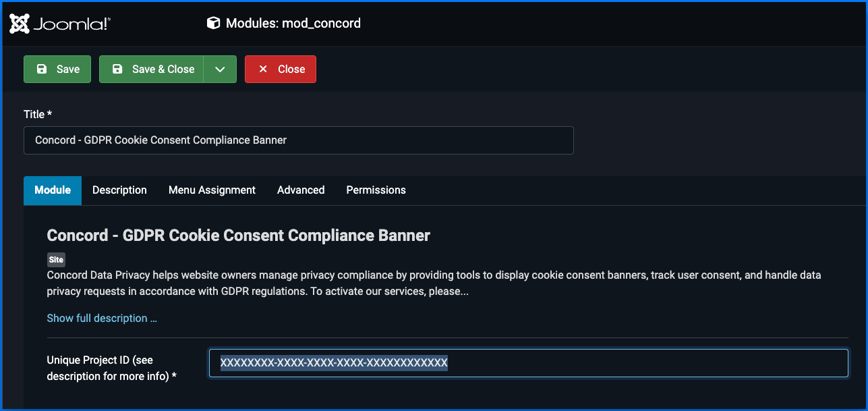Click the Save & Close button

click(152, 70)
